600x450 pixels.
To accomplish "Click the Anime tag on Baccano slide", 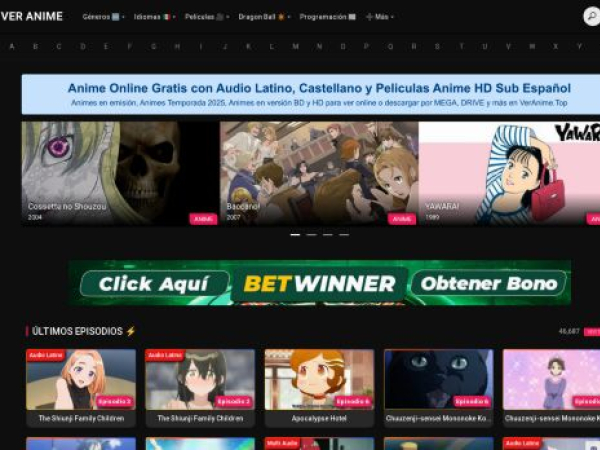I will coord(402,218).
